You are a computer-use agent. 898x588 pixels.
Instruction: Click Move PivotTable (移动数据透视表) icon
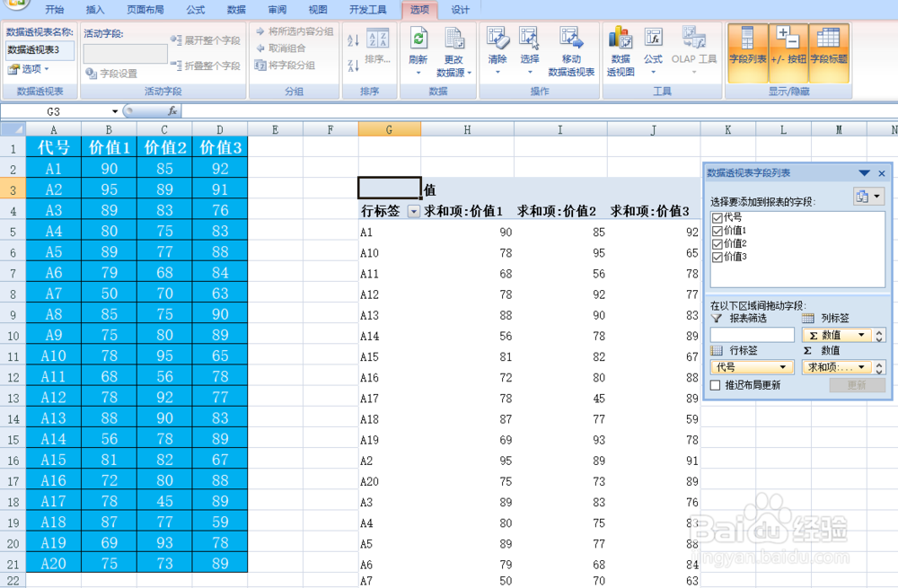point(571,38)
